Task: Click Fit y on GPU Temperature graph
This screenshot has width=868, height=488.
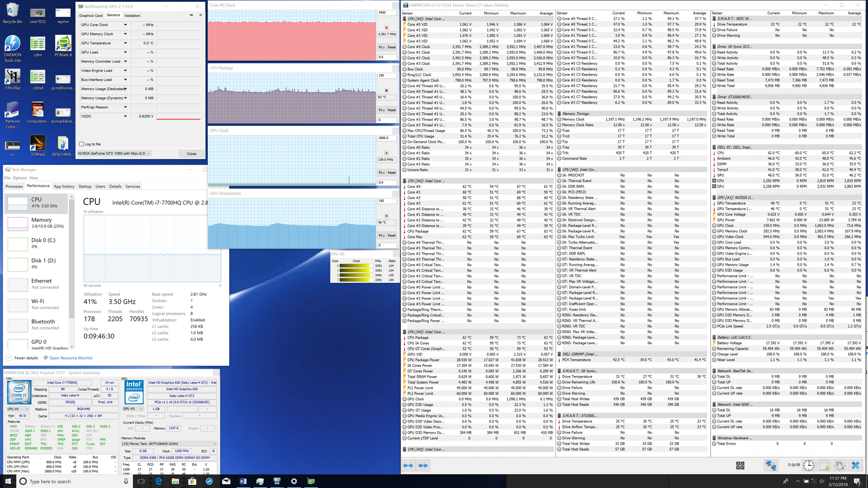Action: (382, 235)
